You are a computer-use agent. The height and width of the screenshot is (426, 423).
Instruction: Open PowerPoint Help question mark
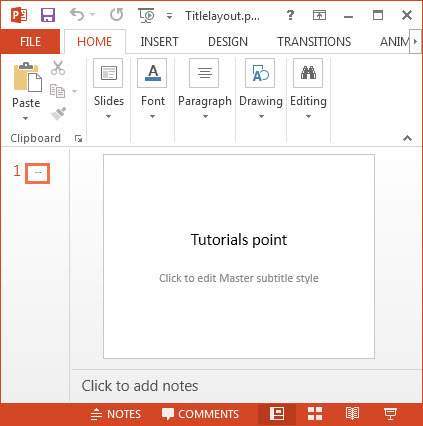(290, 15)
